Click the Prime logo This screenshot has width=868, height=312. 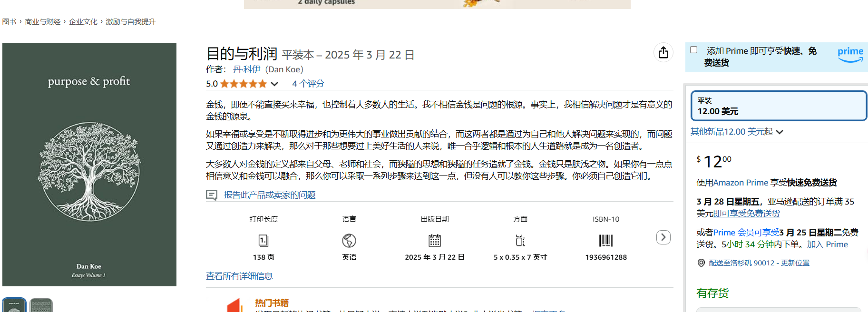[x=850, y=54]
